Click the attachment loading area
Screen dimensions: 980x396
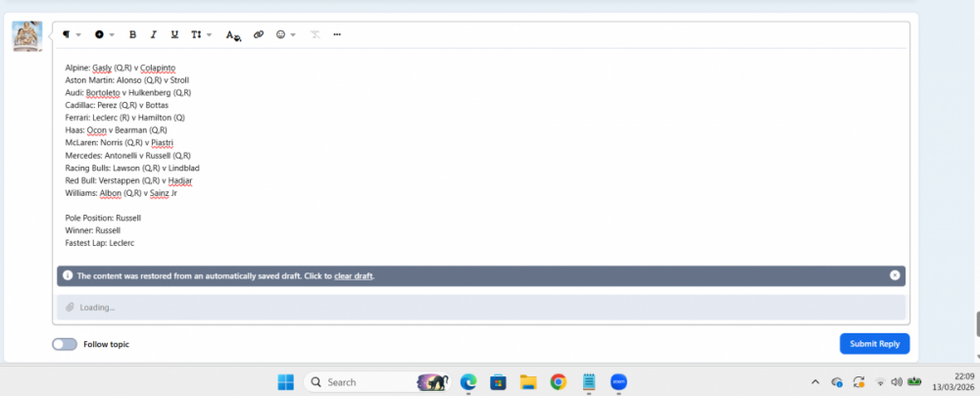coord(480,307)
